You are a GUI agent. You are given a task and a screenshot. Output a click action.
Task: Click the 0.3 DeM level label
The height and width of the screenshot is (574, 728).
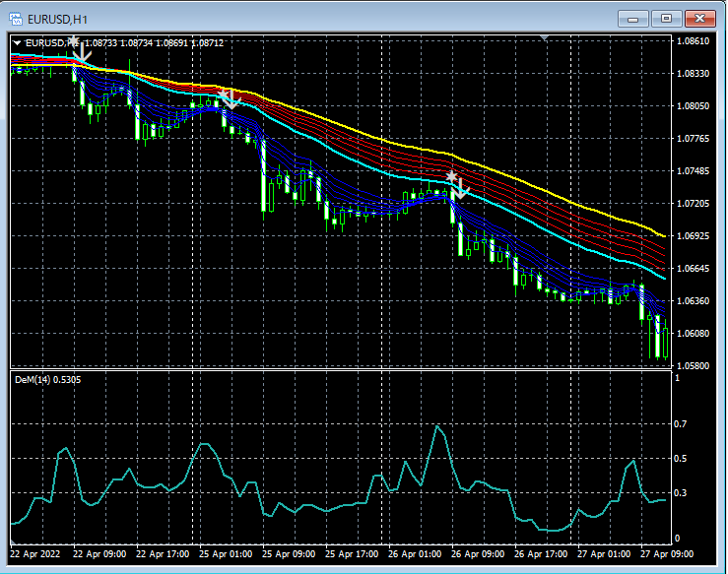point(680,493)
